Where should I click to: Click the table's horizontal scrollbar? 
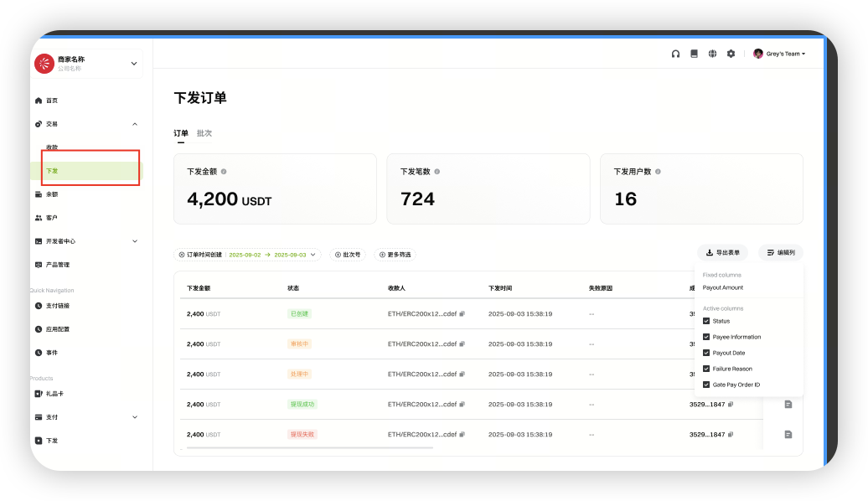310,448
